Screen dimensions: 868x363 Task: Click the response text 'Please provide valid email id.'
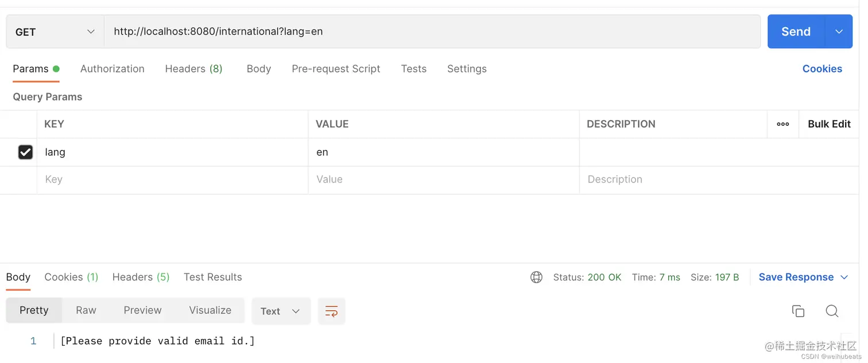click(x=157, y=341)
